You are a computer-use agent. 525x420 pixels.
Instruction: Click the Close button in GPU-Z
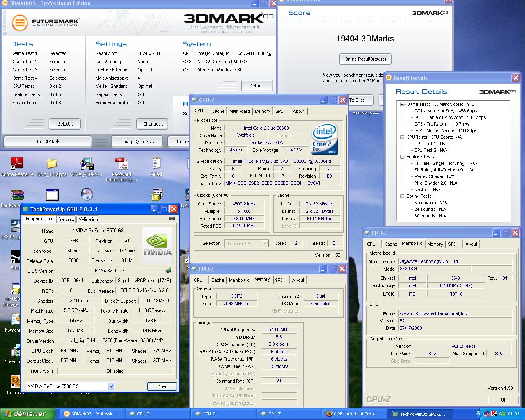pos(162,386)
